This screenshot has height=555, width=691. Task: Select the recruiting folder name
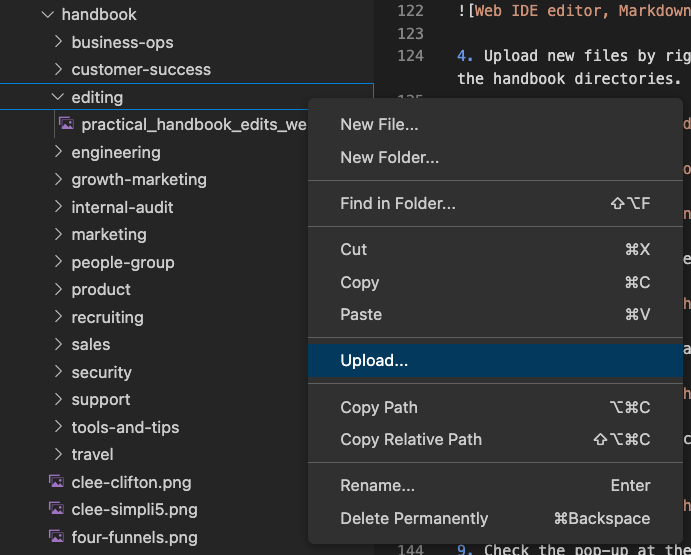108,317
